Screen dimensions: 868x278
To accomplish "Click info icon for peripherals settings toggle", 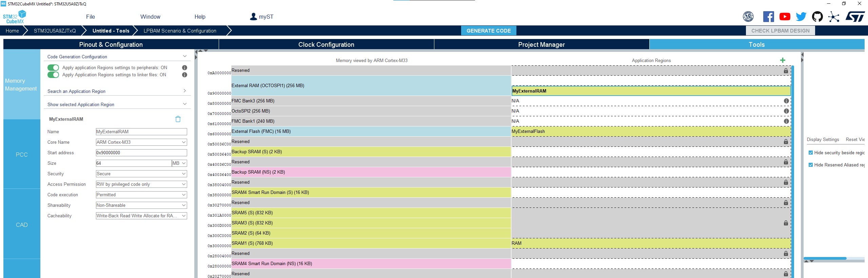I will coord(184,67).
